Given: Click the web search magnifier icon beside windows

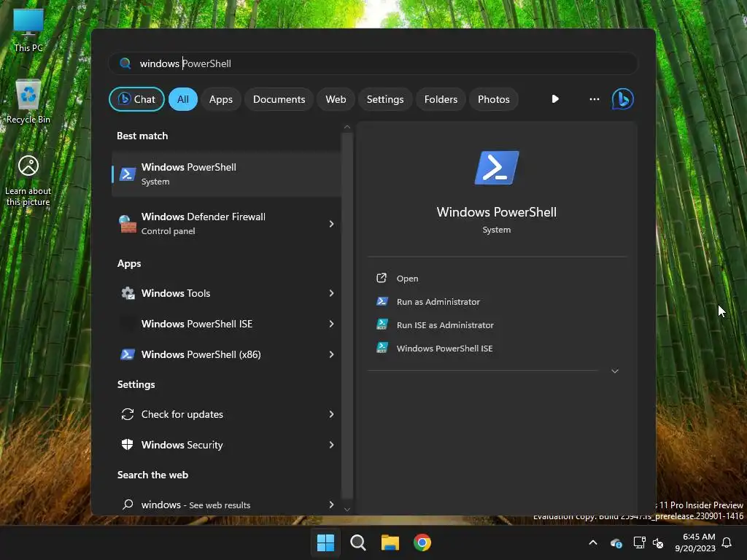Looking at the screenshot, I should (x=127, y=505).
